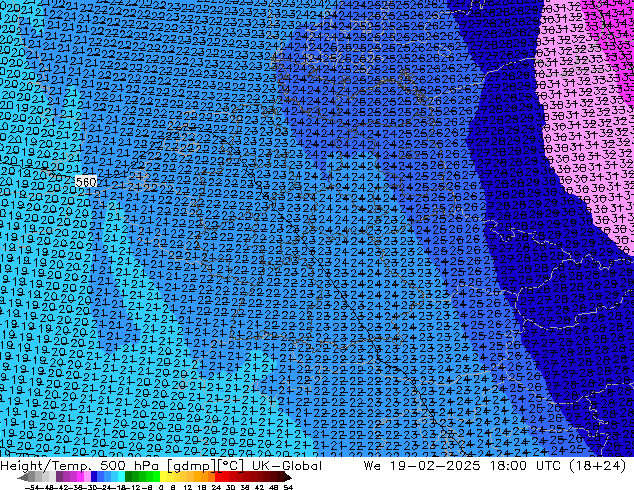Click the dark maroon right arrow end of legend
The height and width of the screenshot is (490, 634).
pos(287,477)
